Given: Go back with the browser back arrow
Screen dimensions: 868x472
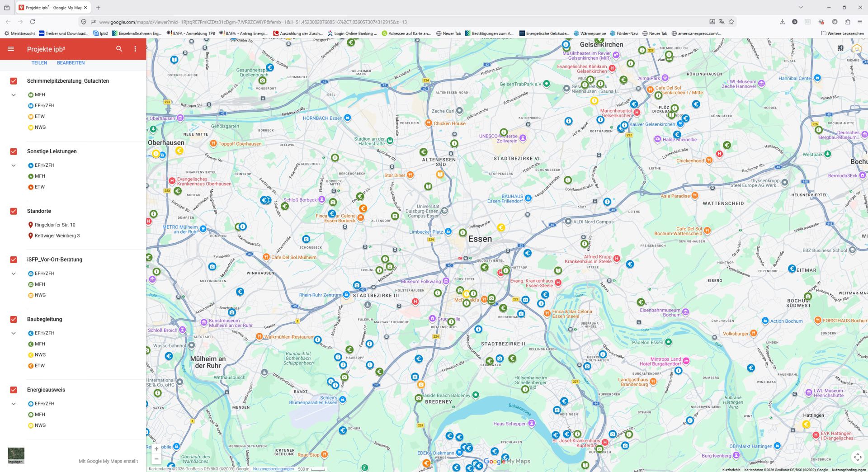Looking at the screenshot, I should click(8, 22).
